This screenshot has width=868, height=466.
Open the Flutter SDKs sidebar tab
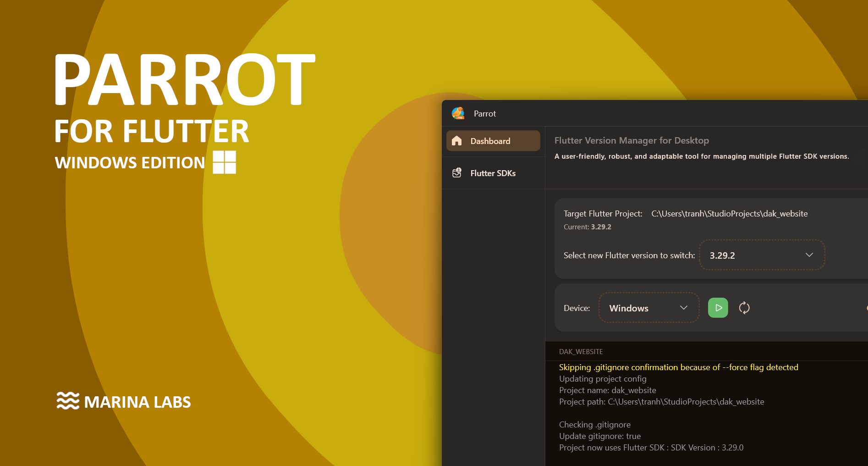click(493, 173)
